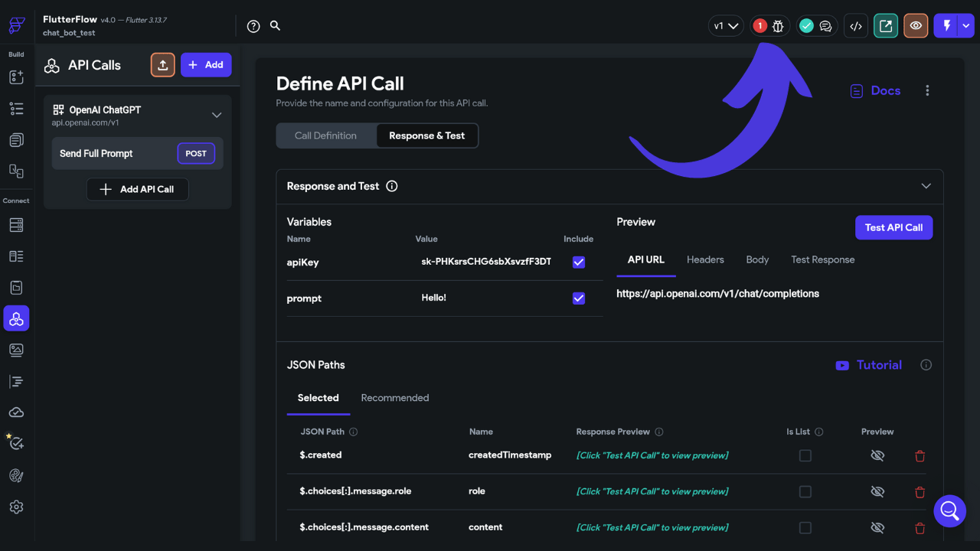
Task: Click the POST method badge
Action: (196, 153)
